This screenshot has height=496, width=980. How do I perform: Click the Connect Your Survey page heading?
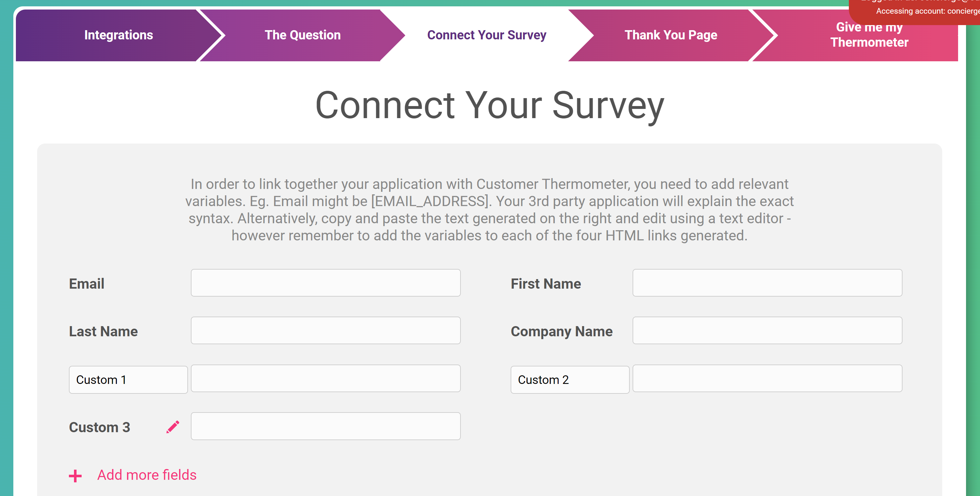pyautogui.click(x=490, y=105)
